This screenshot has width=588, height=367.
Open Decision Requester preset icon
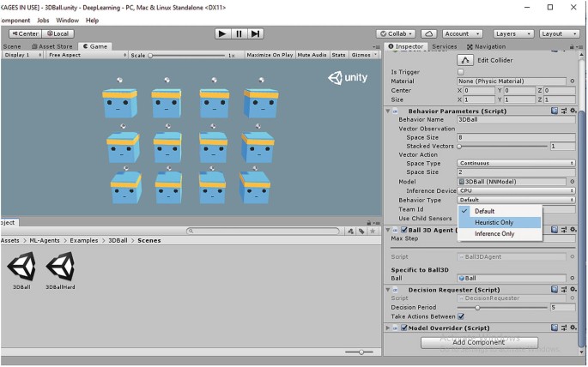point(564,290)
